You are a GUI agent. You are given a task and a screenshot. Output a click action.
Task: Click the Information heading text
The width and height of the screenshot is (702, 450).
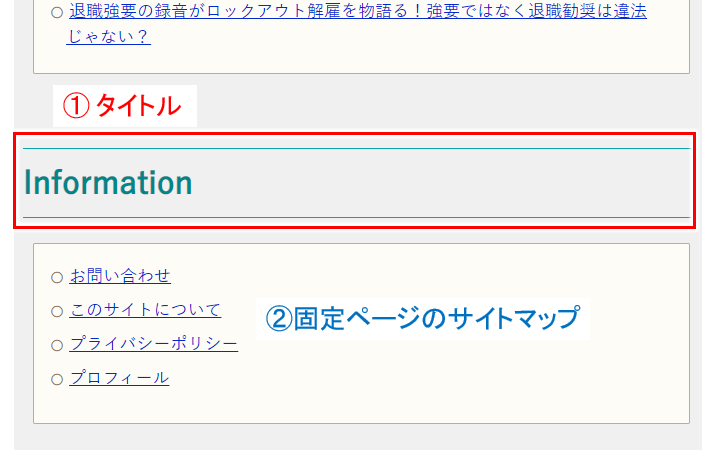pos(108,182)
